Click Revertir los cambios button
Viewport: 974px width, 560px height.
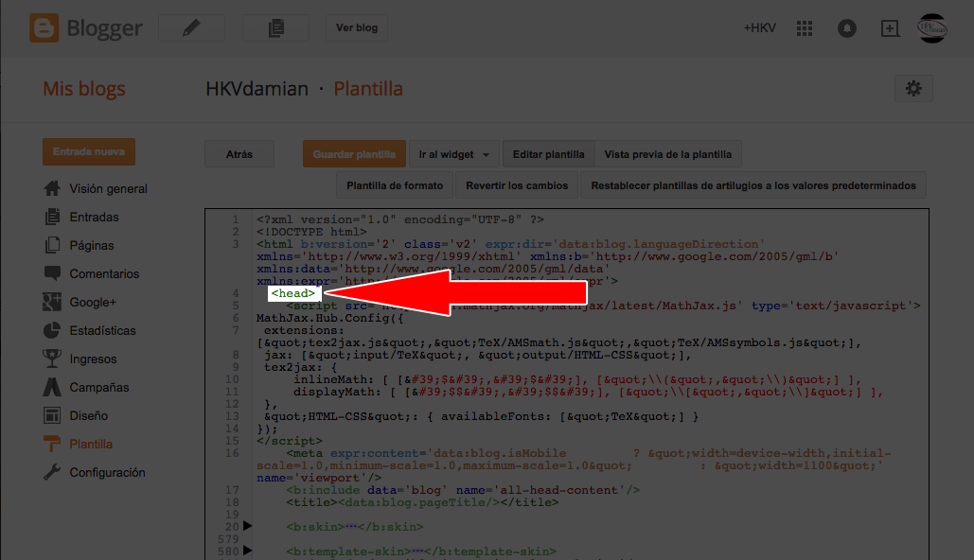[517, 185]
